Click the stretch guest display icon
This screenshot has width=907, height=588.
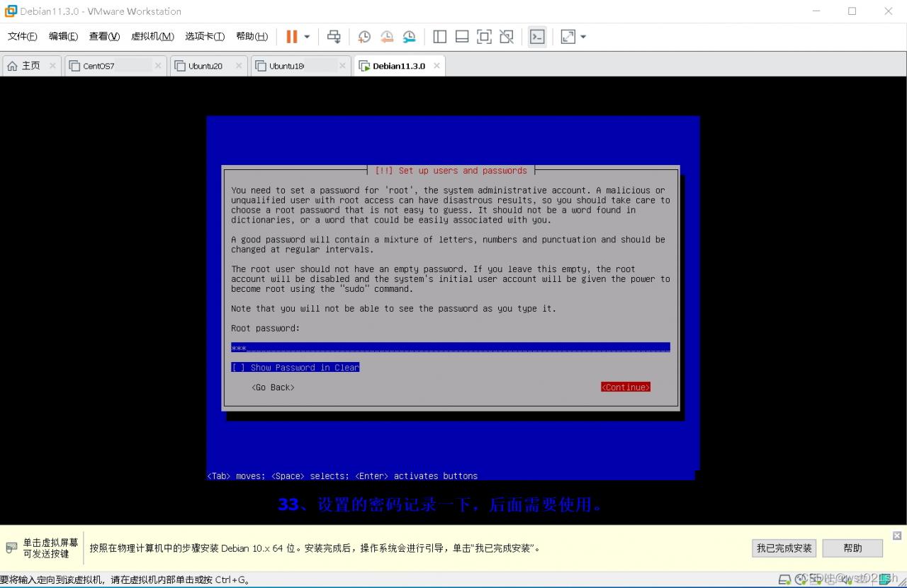click(x=568, y=37)
